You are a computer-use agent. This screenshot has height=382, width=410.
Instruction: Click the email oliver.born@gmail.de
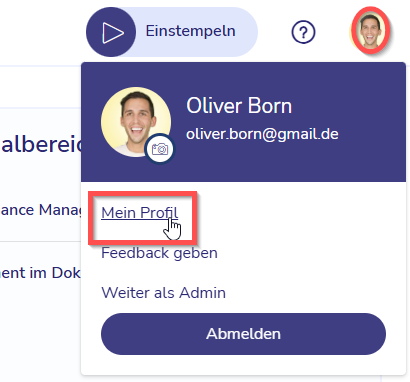262,134
